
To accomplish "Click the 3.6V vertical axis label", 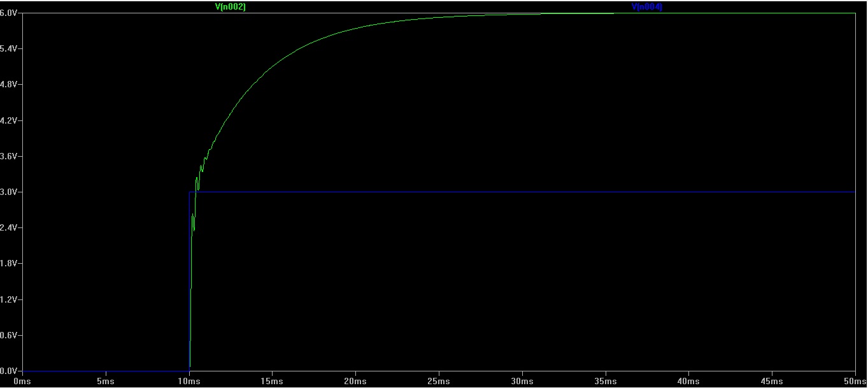I will (x=11, y=156).
